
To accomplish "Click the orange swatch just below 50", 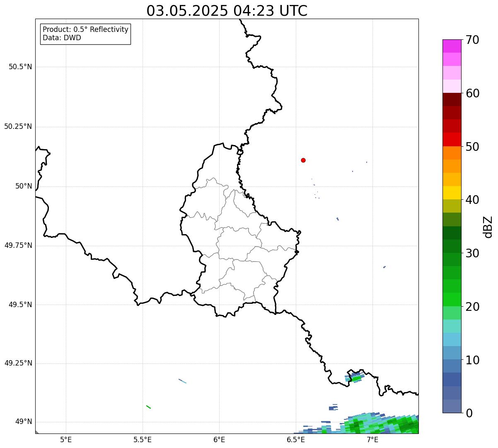I will pos(452,153).
